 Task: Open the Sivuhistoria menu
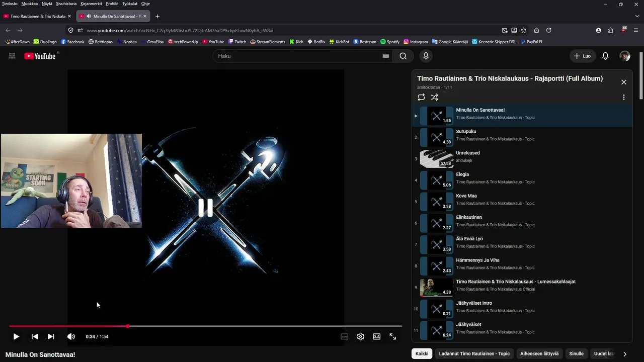click(x=66, y=4)
